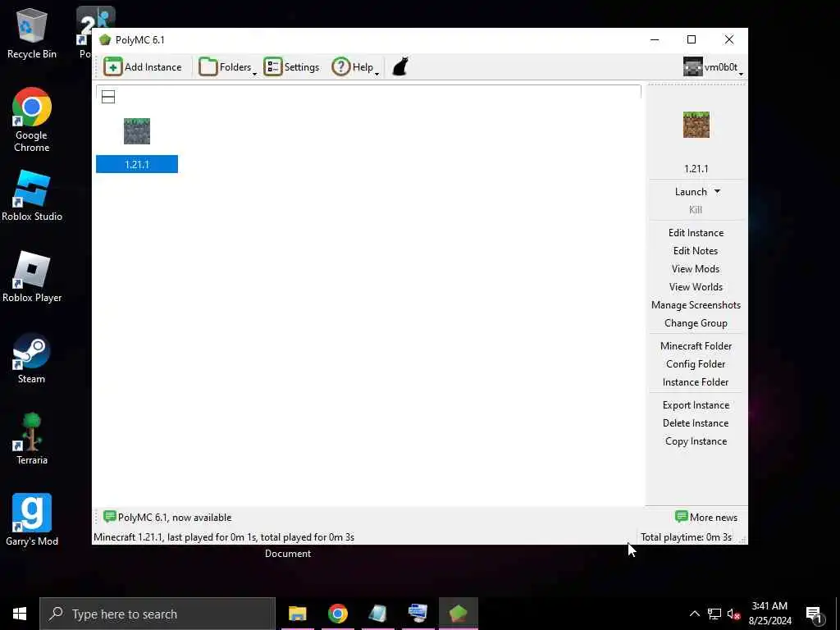The height and width of the screenshot is (630, 840).
Task: Open Steam desktop shortcut
Action: [32, 359]
